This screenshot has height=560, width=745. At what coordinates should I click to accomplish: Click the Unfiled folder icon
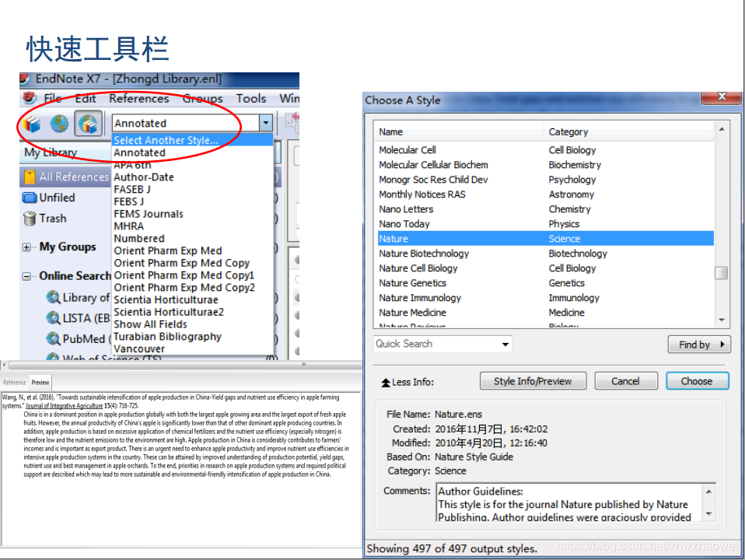pyautogui.click(x=30, y=198)
